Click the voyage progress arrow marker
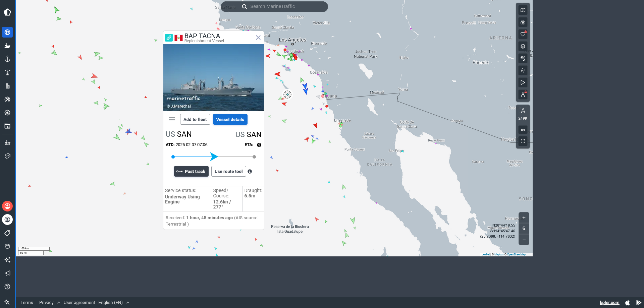 (x=214, y=157)
